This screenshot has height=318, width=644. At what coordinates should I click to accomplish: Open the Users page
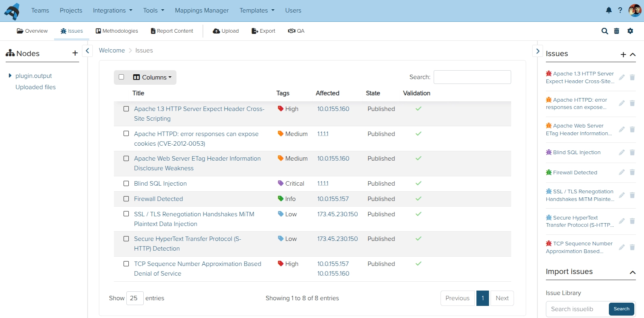[293, 10]
